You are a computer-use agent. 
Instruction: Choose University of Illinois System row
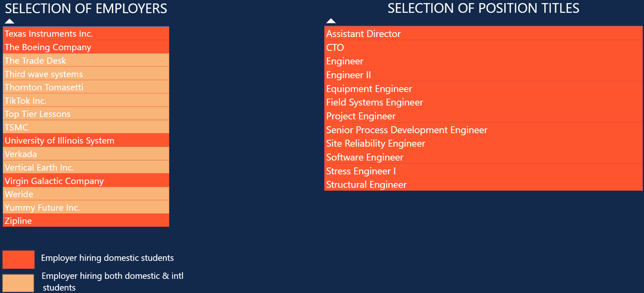(x=86, y=140)
